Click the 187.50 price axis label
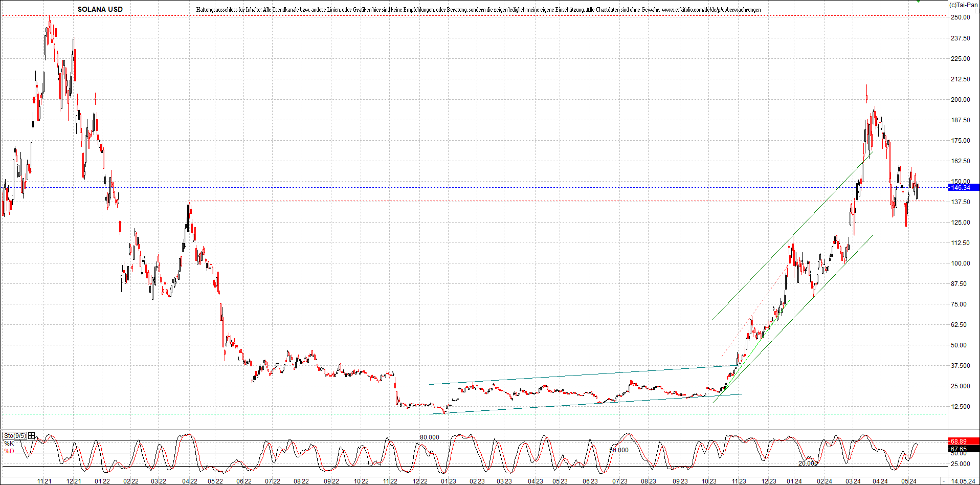980x485 pixels. (x=960, y=120)
